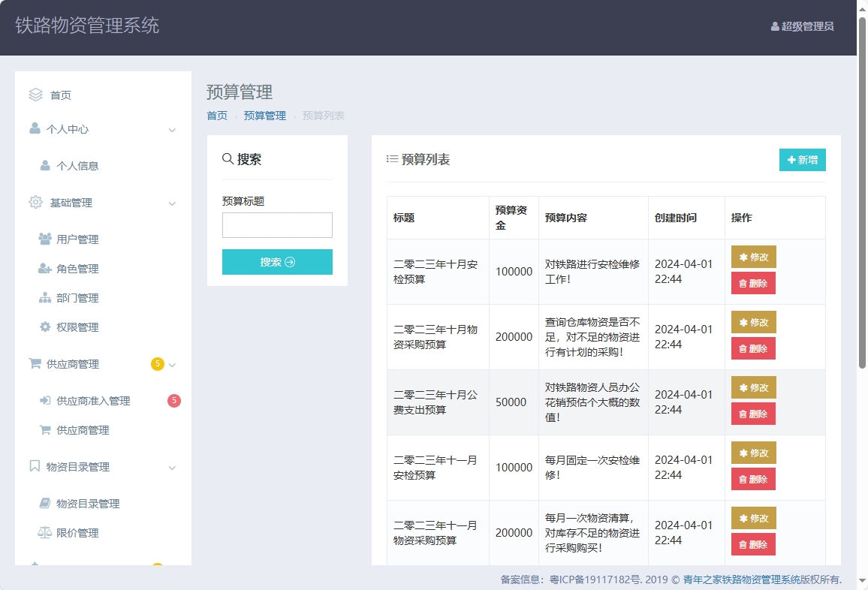Click the book icon beside 物资目录管理
868x590 pixels.
coord(35,466)
